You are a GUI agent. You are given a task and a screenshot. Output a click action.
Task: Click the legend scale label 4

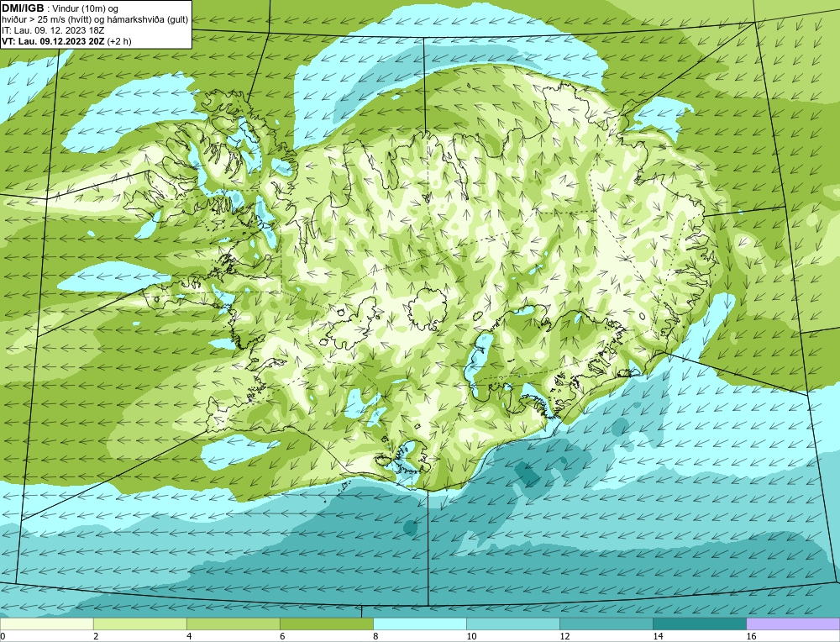click(x=189, y=636)
